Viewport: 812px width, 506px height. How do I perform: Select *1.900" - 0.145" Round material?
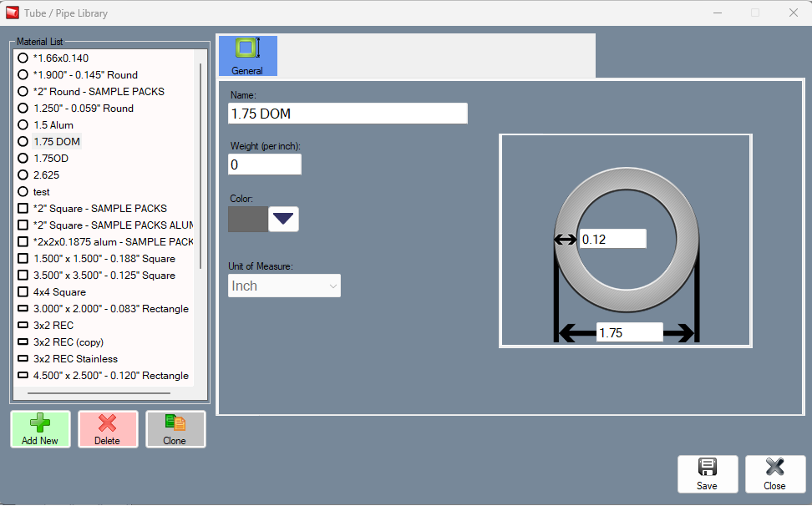point(85,74)
